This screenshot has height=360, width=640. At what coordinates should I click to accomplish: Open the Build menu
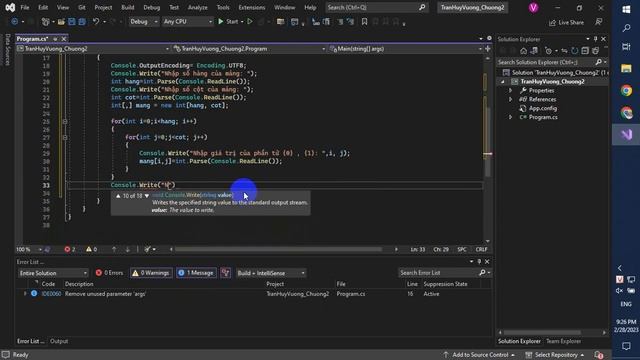pyautogui.click(x=128, y=7)
